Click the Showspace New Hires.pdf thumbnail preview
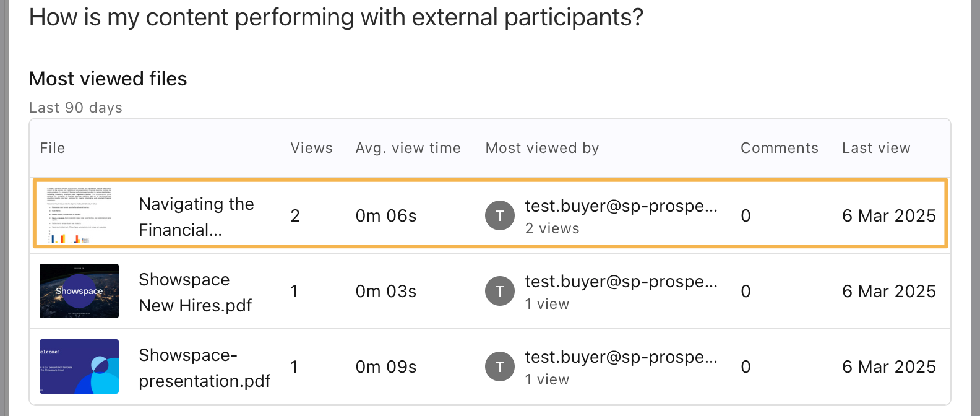This screenshot has height=416, width=980. (x=79, y=291)
